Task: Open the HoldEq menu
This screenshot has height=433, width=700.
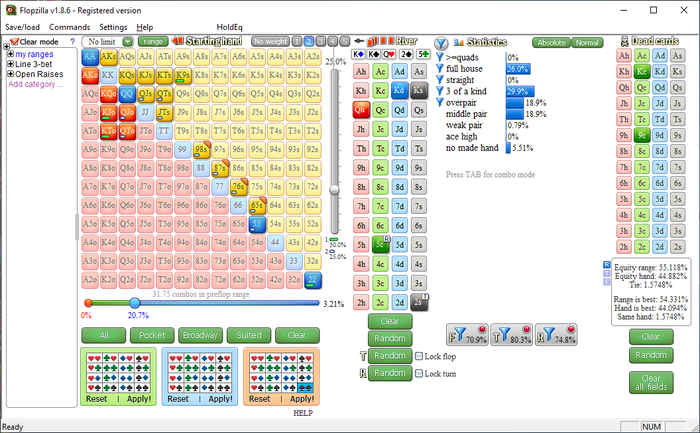Action: [229, 27]
